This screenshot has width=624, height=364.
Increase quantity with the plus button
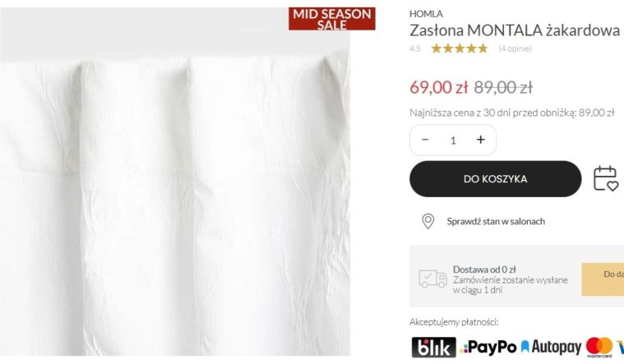(481, 140)
